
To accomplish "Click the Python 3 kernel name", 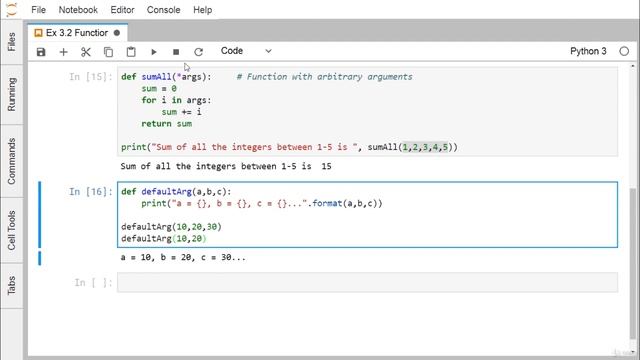I will 588,51.
